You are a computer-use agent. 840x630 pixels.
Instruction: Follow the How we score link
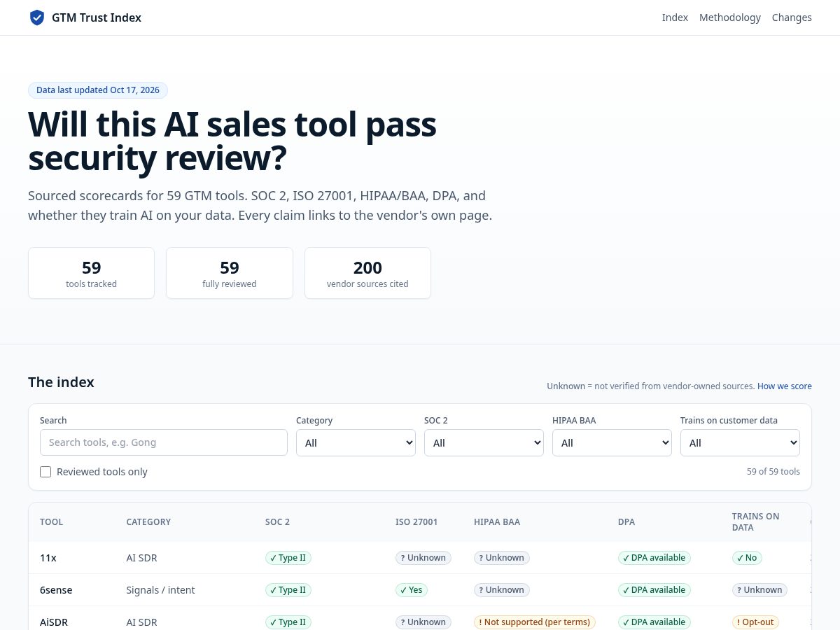click(785, 386)
